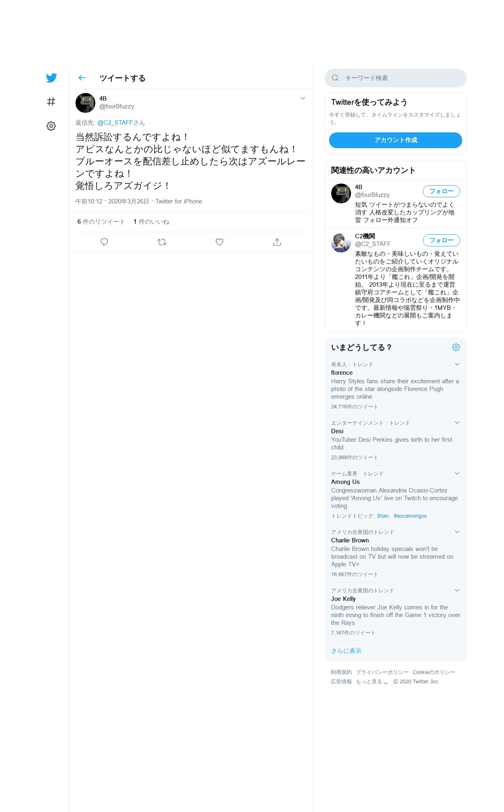Reply to the tweet via speech bubble icon
The width and height of the screenshot is (504, 812).
tap(104, 242)
